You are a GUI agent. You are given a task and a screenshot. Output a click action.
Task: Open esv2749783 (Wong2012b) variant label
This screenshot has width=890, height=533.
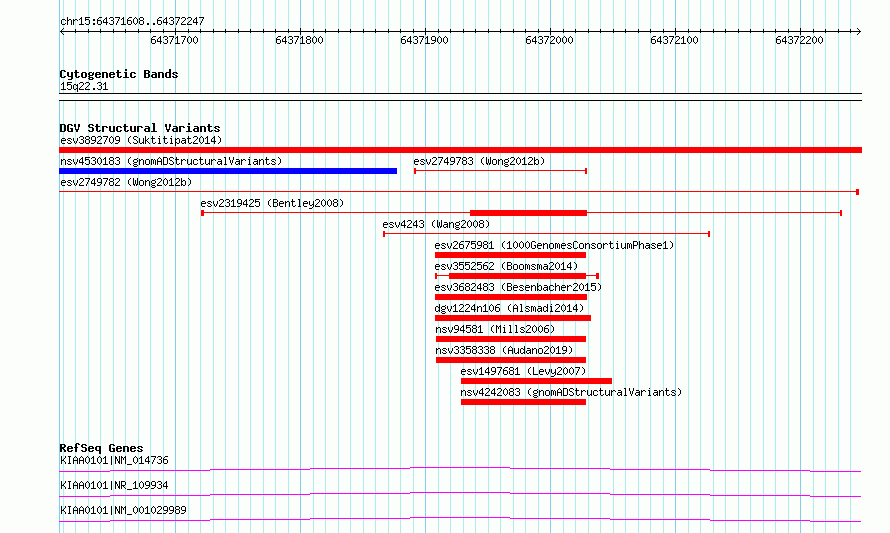[x=479, y=161]
